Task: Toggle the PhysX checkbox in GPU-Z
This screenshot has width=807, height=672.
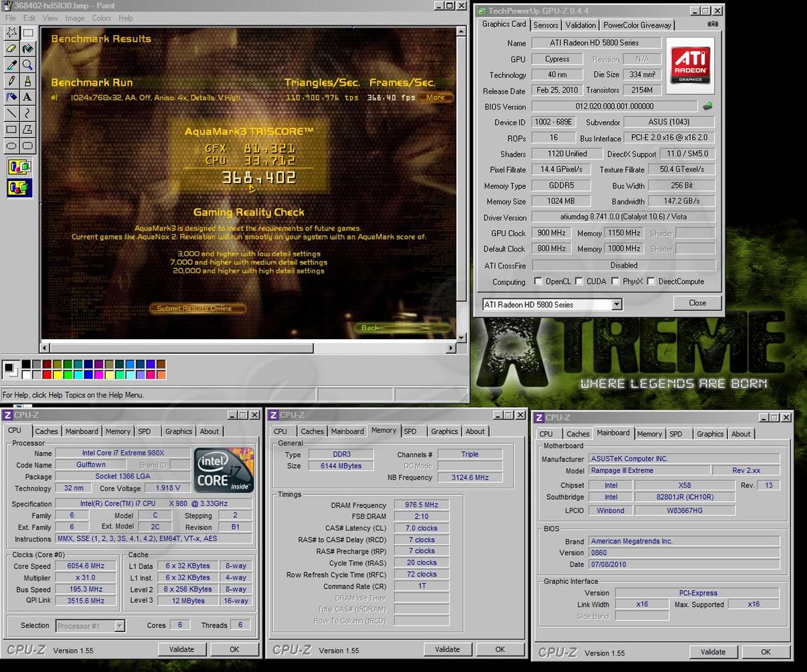Action: tap(615, 282)
